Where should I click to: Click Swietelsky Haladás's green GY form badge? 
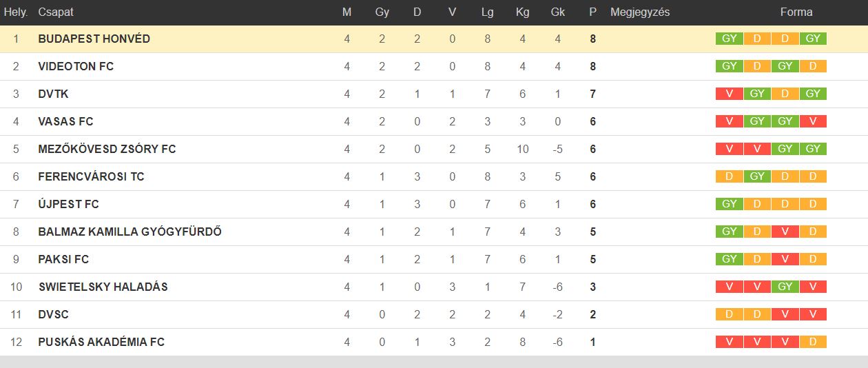(785, 287)
